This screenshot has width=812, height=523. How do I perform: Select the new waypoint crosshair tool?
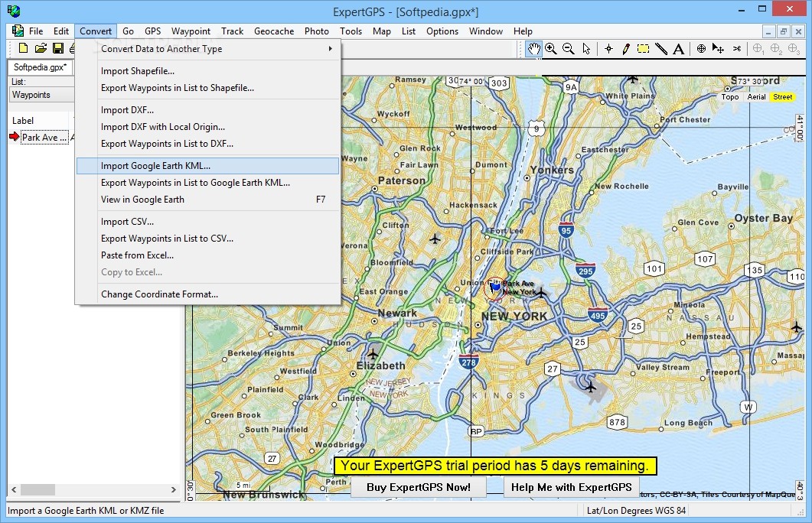pos(609,49)
